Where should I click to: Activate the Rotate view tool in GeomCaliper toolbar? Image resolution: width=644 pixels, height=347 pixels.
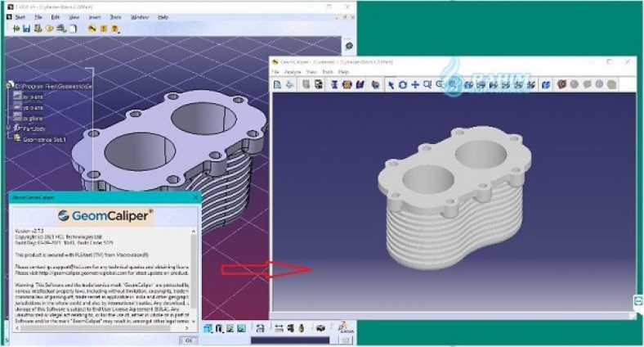[403, 84]
